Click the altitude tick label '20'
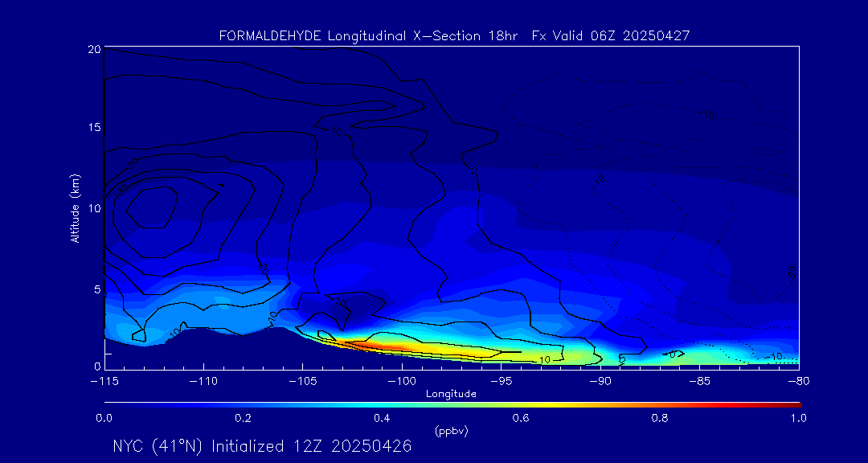The width and height of the screenshot is (868, 463). point(94,49)
